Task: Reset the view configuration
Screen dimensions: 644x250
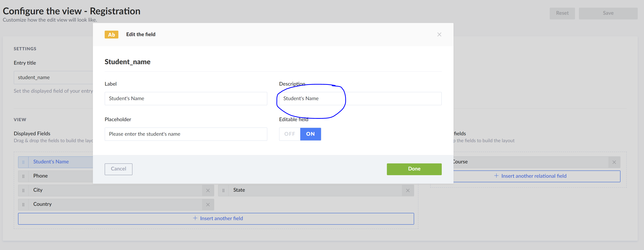Action: (x=562, y=13)
